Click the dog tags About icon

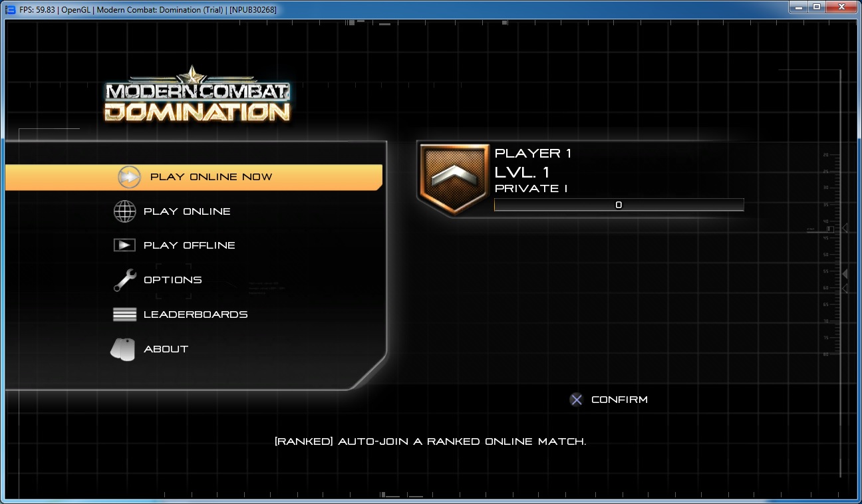coord(123,349)
